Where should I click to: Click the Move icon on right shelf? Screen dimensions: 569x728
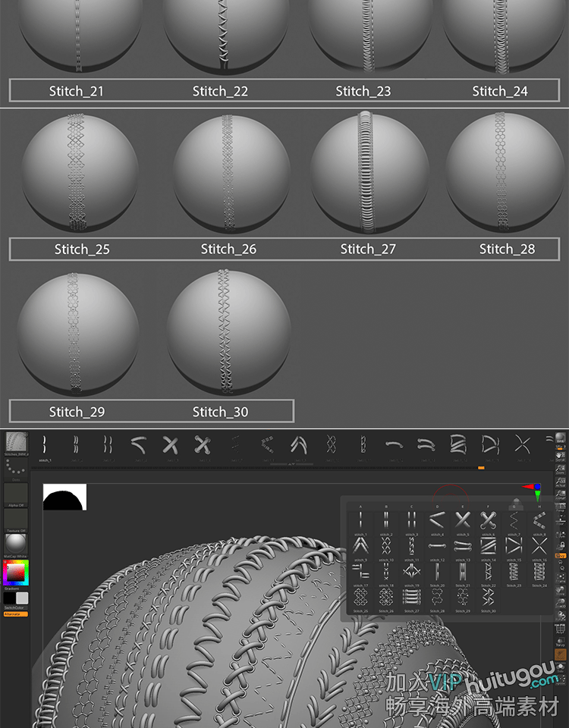pos(560,591)
